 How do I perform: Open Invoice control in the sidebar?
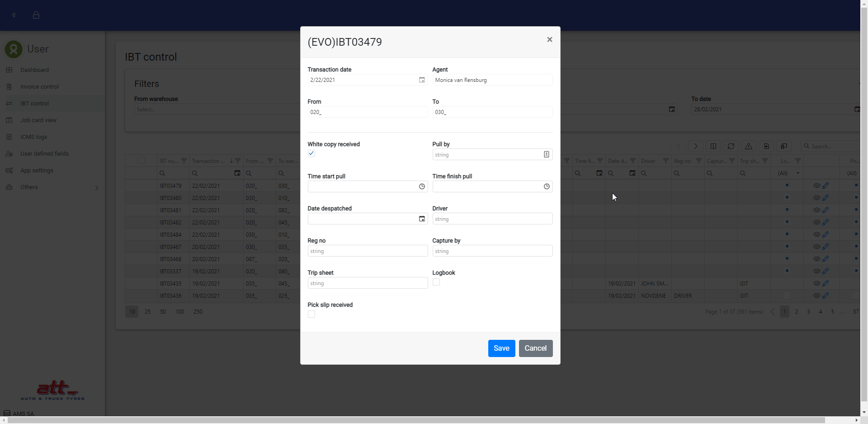[39, 87]
